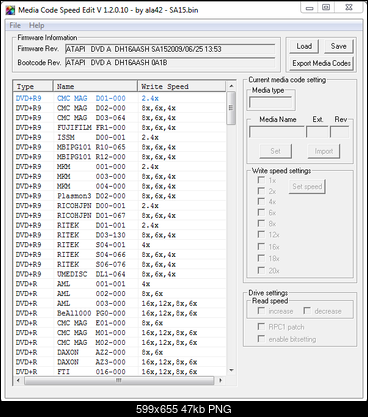Select the Plasmon3 D02-000 row
The width and height of the screenshot is (368, 417).
point(120,196)
